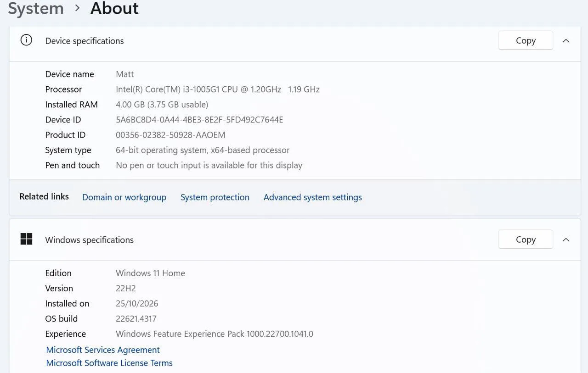Click the OS build label
Screen dimensions: 588x373
pyautogui.click(x=61, y=318)
